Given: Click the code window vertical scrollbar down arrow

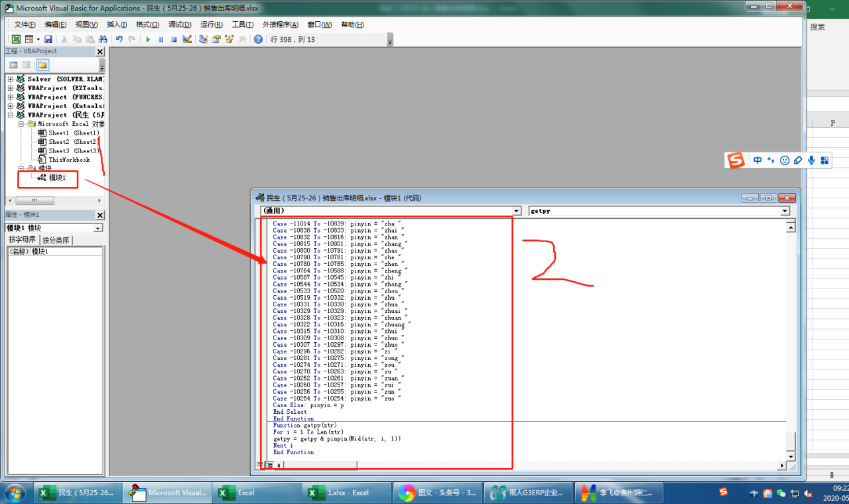Looking at the screenshot, I should 791,457.
